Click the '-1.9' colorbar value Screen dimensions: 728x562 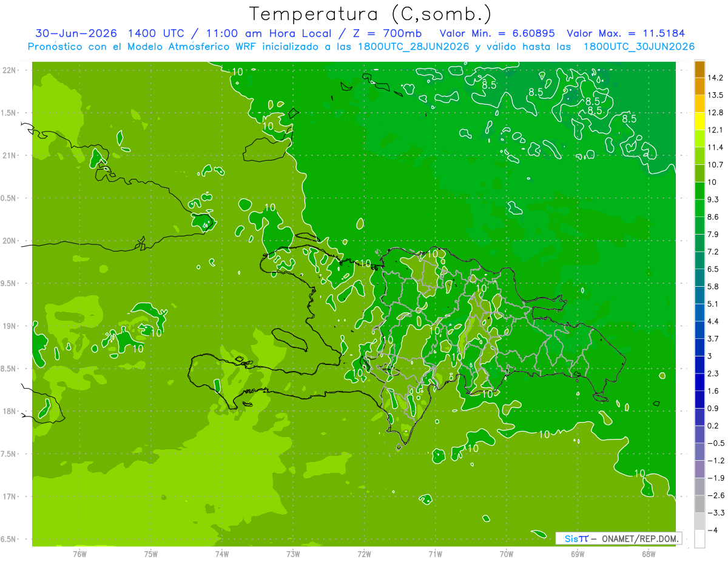715,478
